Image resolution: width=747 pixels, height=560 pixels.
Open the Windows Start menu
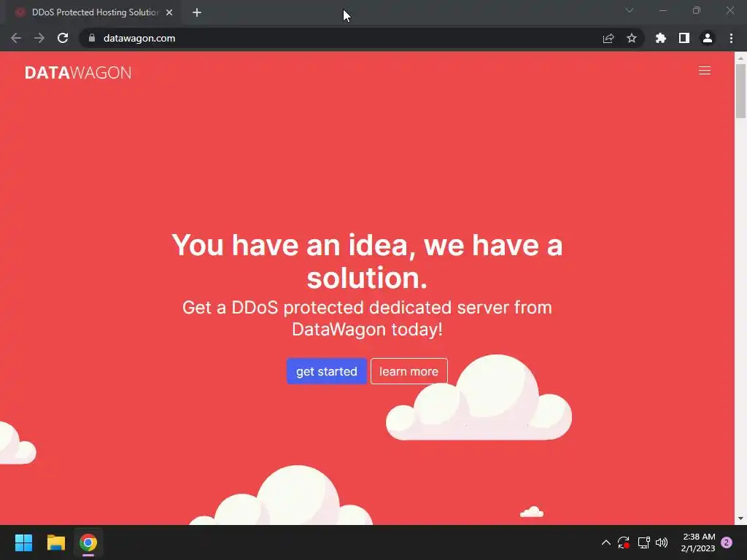pos(23,542)
